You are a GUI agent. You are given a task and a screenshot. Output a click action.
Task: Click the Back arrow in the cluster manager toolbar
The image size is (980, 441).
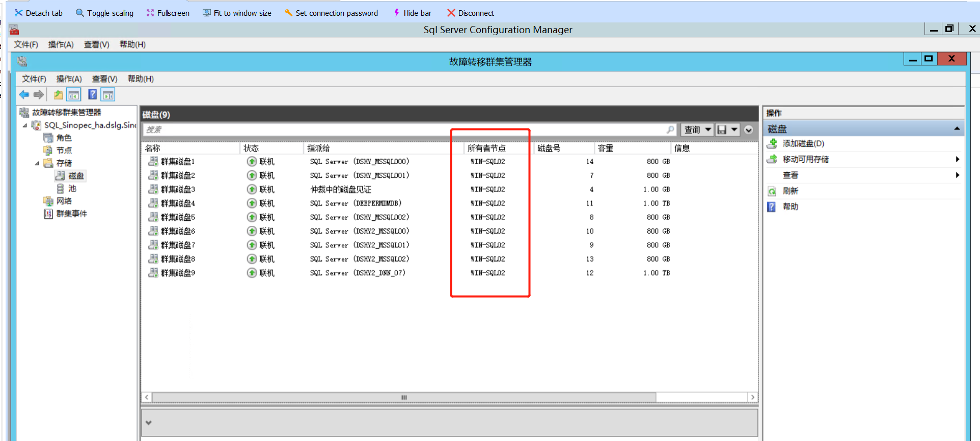(x=24, y=94)
